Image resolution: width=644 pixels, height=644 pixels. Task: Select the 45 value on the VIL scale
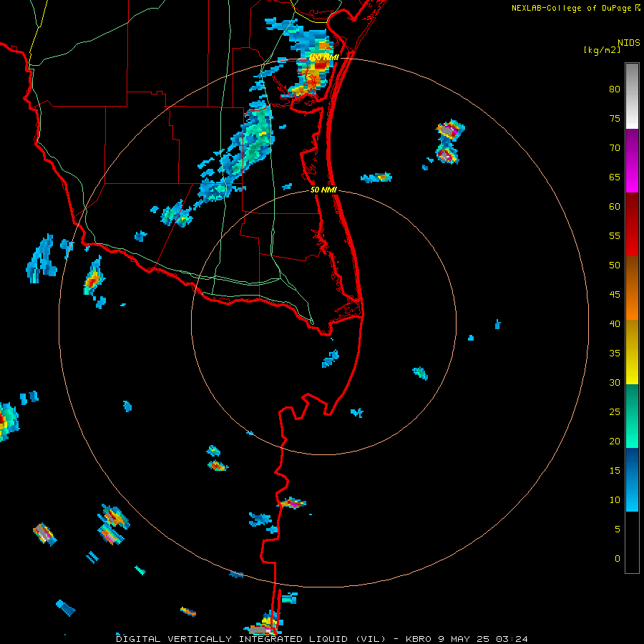pyautogui.click(x=615, y=295)
